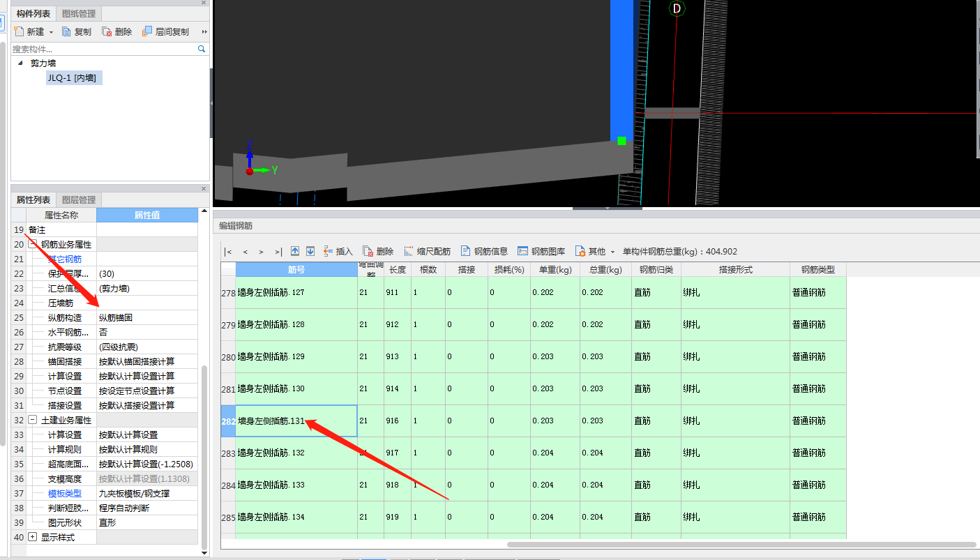Switch to the 图纸管理 tab
The width and height of the screenshot is (980, 560).
point(79,14)
